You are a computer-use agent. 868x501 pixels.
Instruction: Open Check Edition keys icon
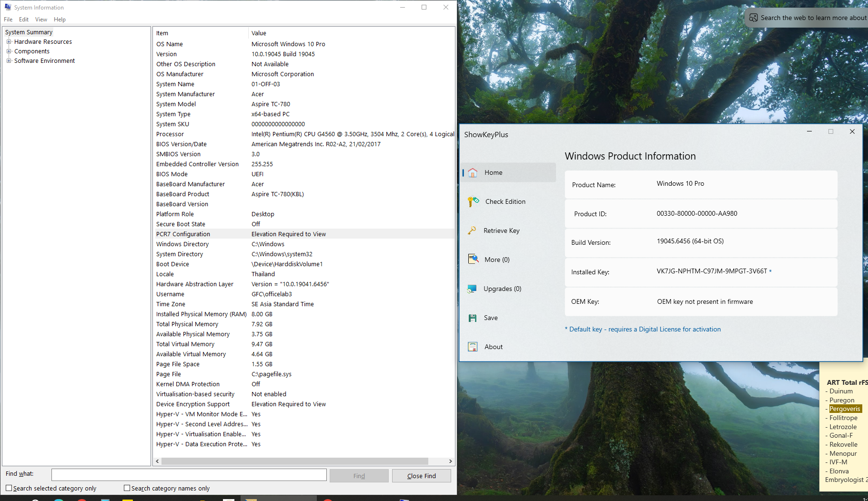click(473, 202)
